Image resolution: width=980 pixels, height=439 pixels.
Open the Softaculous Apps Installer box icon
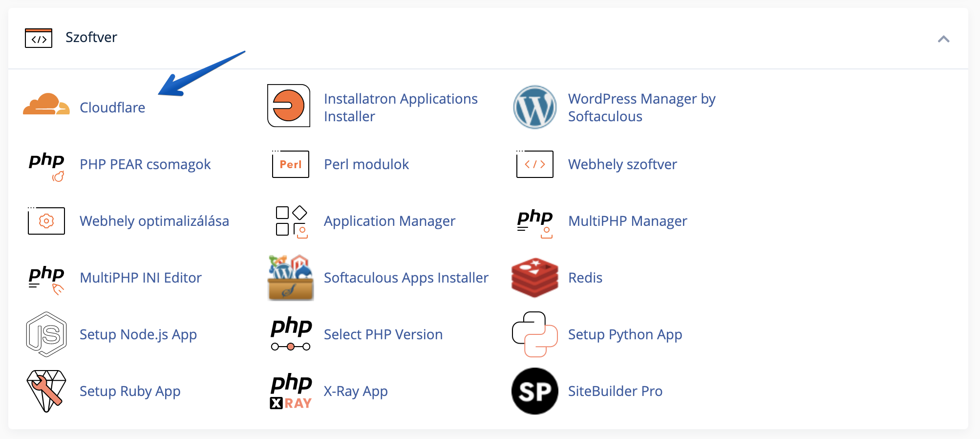pos(291,277)
